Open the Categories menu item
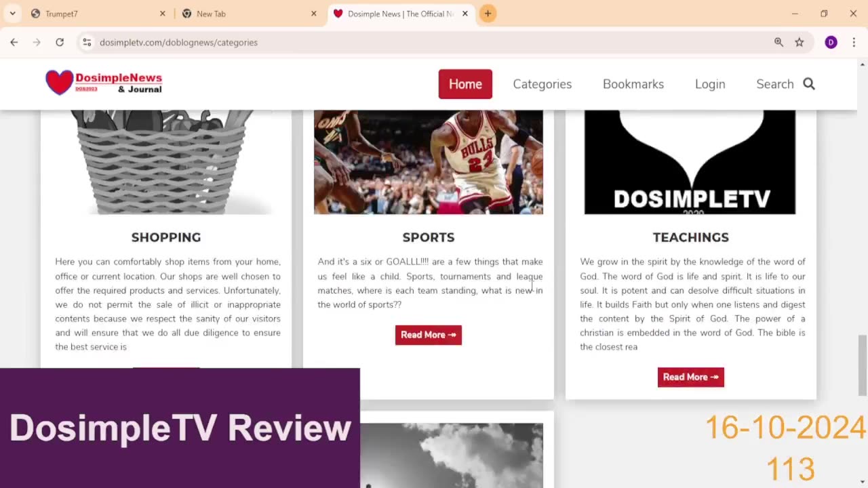The image size is (868, 488). pyautogui.click(x=542, y=84)
